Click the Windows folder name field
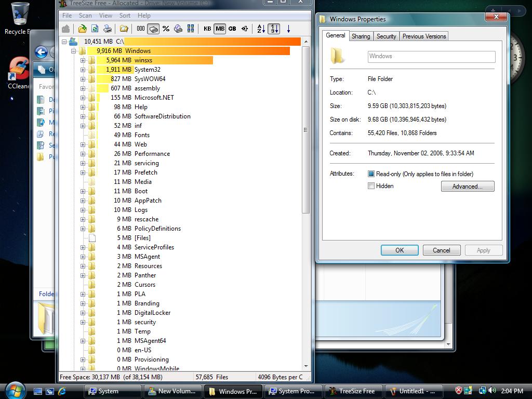532x399 pixels. (431, 57)
